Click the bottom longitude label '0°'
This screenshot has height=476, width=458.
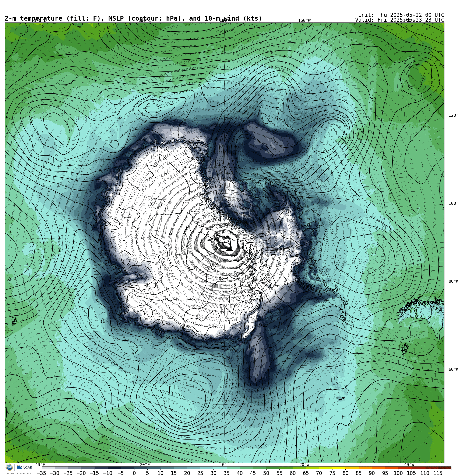click(x=224, y=465)
